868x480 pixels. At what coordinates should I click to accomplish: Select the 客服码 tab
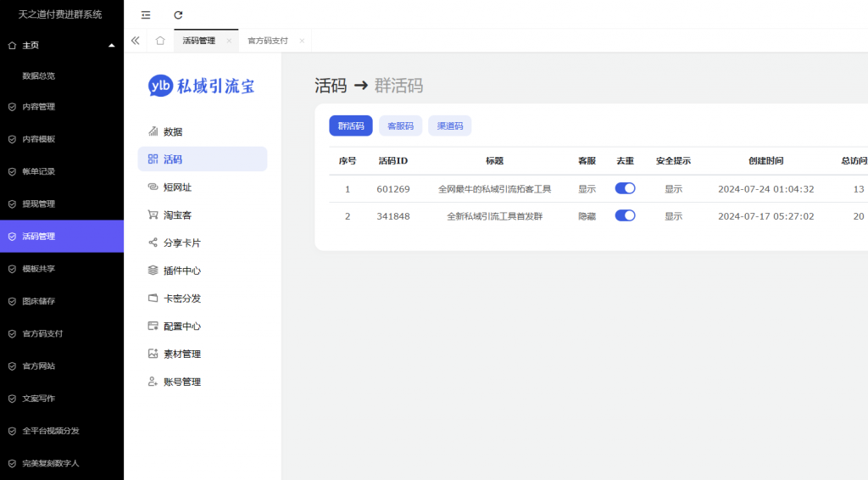(x=400, y=126)
